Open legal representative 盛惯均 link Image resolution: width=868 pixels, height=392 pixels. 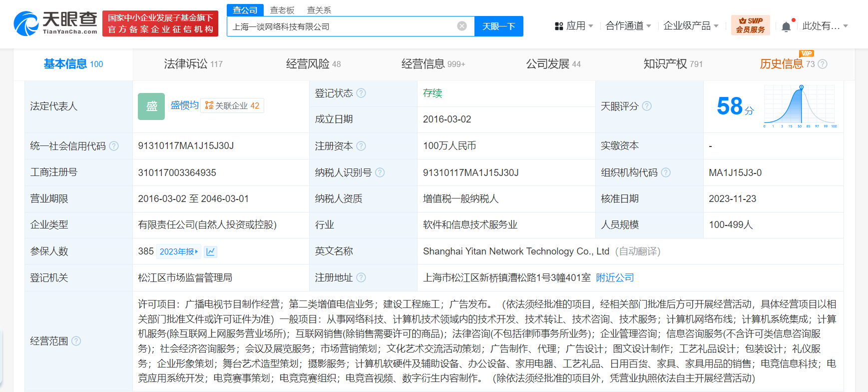(184, 105)
